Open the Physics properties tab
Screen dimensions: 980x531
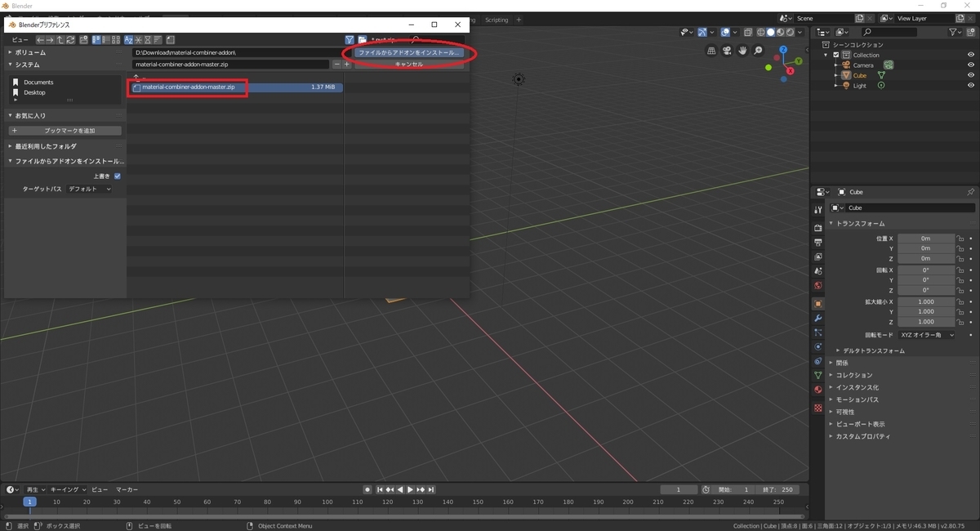point(818,346)
